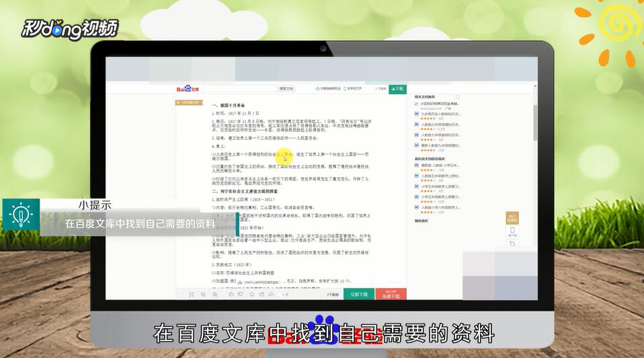Screen dimensions: 644x358
Task: Toggle fullscreen view in bottom toolbar
Action: click(192, 294)
